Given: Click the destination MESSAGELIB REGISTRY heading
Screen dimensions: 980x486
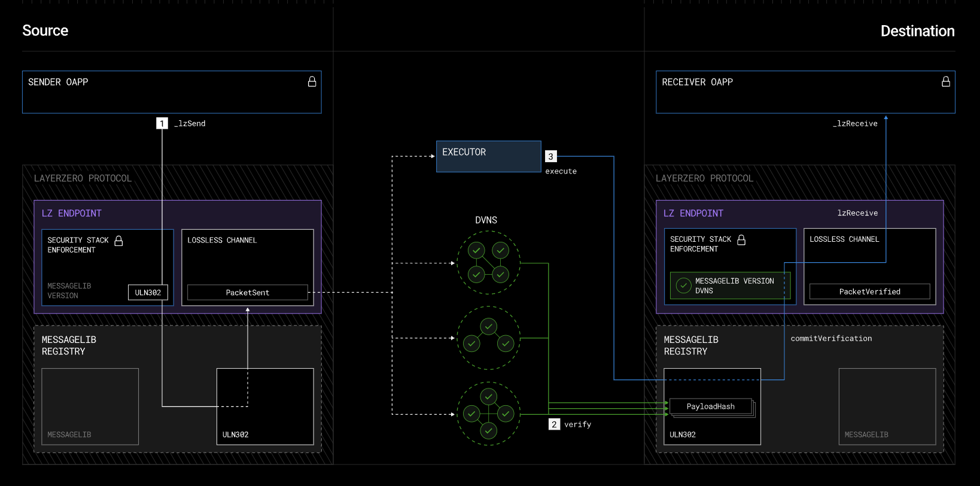Looking at the screenshot, I should click(x=692, y=345).
